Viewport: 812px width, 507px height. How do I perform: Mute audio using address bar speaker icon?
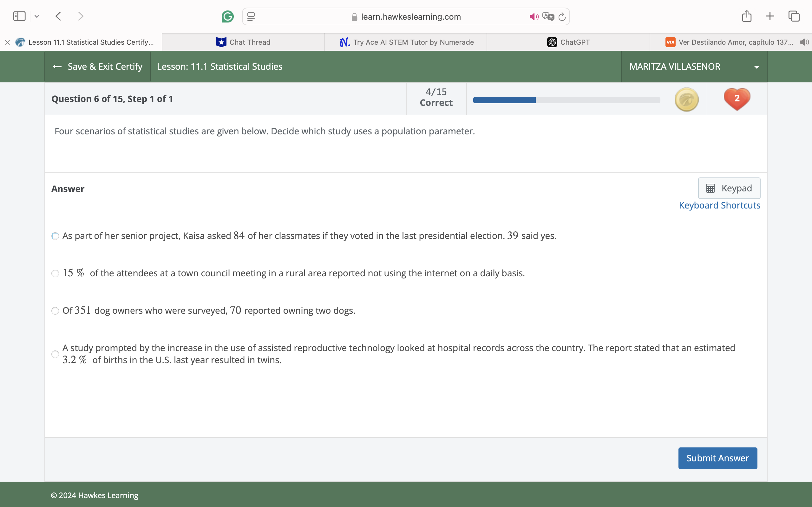tap(534, 17)
